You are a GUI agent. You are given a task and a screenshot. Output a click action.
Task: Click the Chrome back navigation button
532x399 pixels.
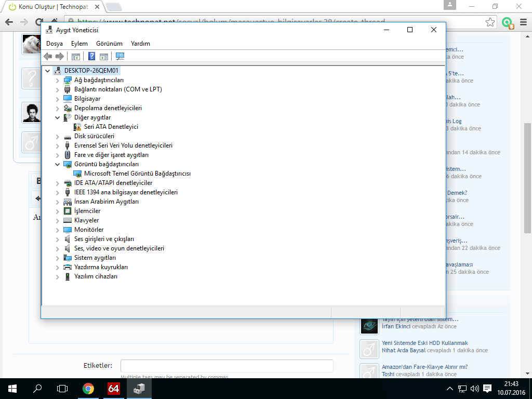9,22
